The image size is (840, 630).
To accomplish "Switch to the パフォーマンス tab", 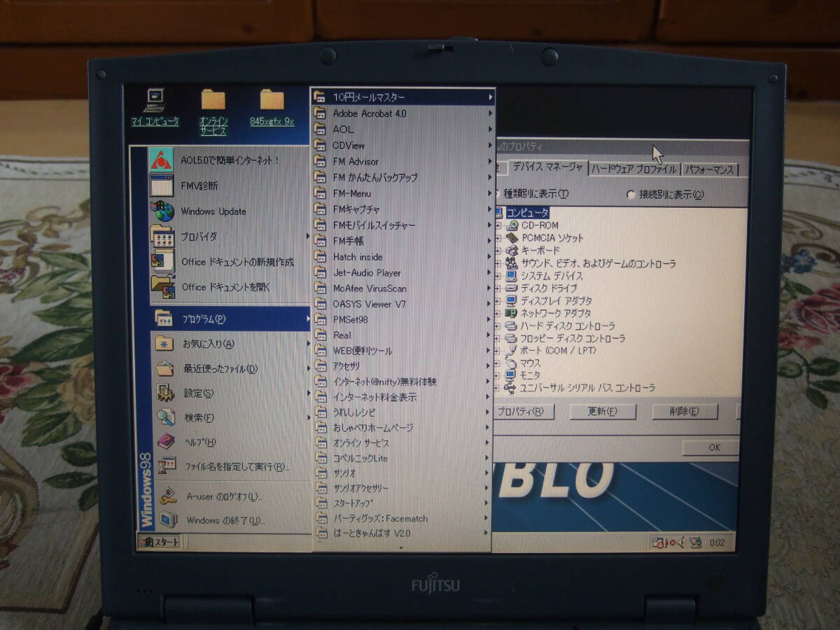I will coord(709,169).
